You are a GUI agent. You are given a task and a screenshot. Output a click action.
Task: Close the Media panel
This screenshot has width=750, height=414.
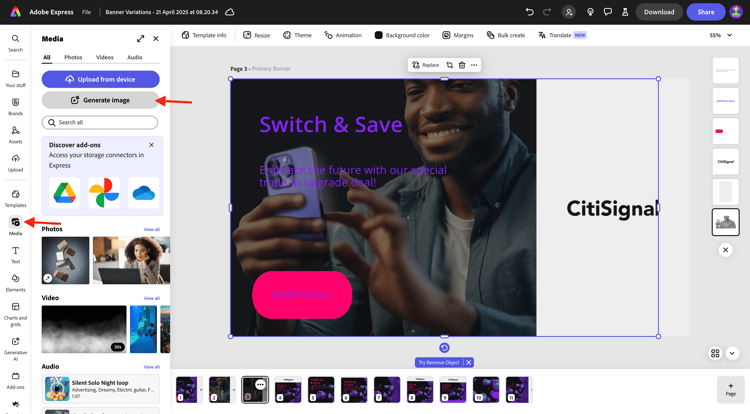click(x=155, y=39)
